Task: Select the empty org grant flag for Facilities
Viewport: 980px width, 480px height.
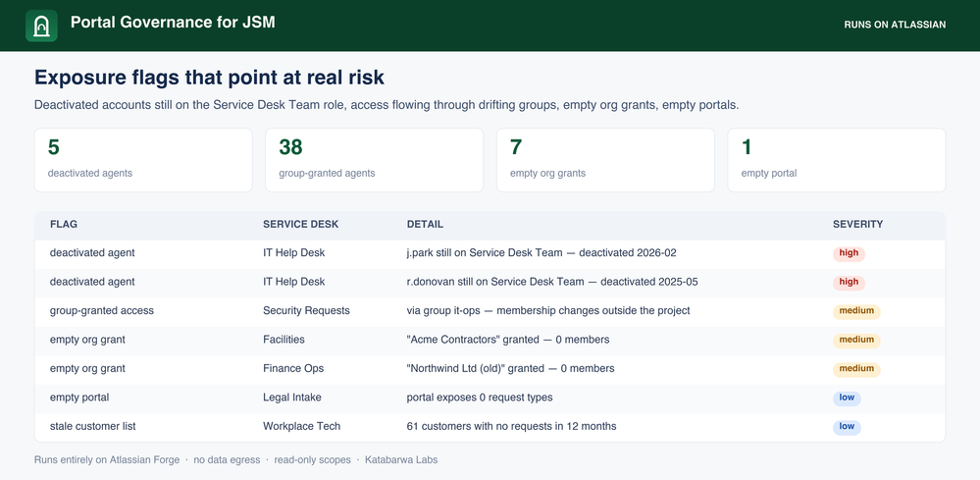Action: pyautogui.click(x=87, y=340)
